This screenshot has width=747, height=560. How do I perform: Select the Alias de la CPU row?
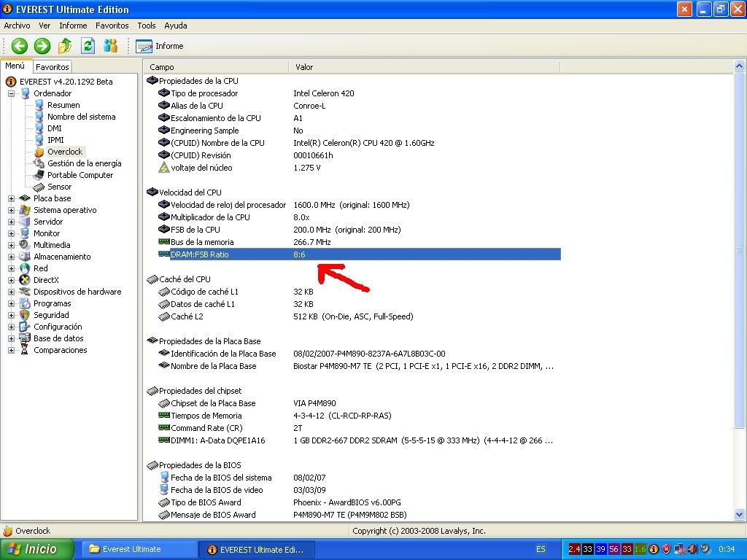353,106
